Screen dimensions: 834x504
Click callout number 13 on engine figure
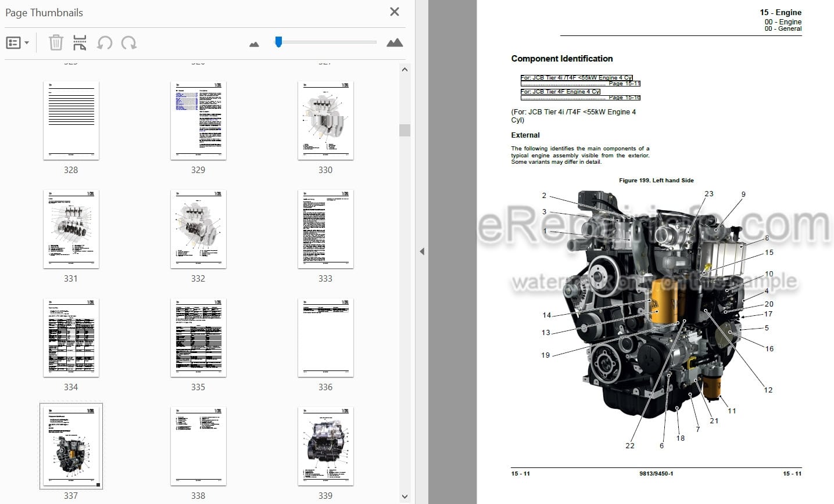pyautogui.click(x=546, y=333)
